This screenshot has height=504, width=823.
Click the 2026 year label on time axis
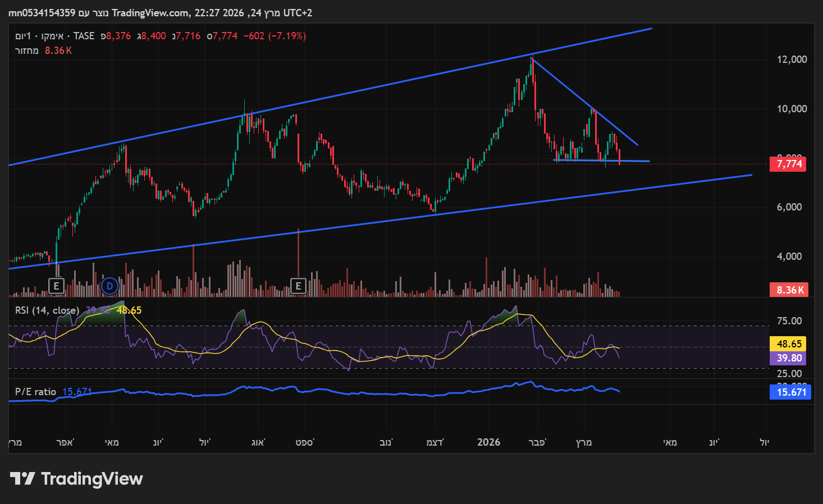[488, 442]
